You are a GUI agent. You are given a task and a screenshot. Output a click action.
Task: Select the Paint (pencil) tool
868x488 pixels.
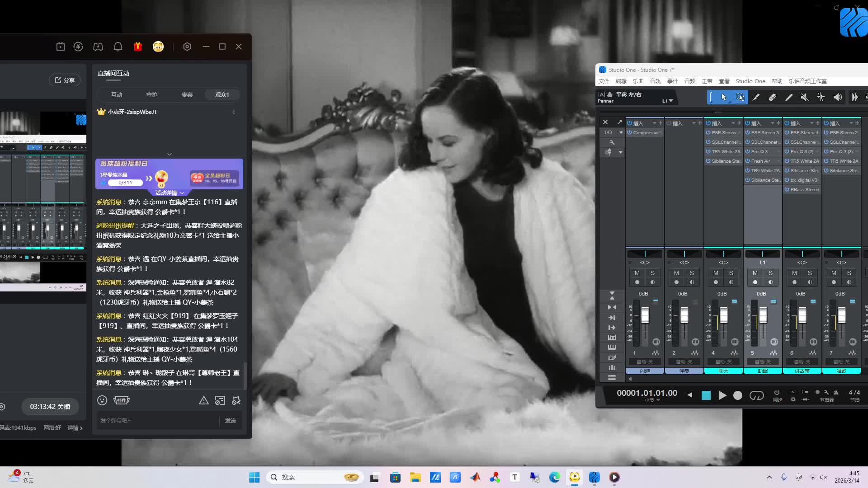coord(789,97)
